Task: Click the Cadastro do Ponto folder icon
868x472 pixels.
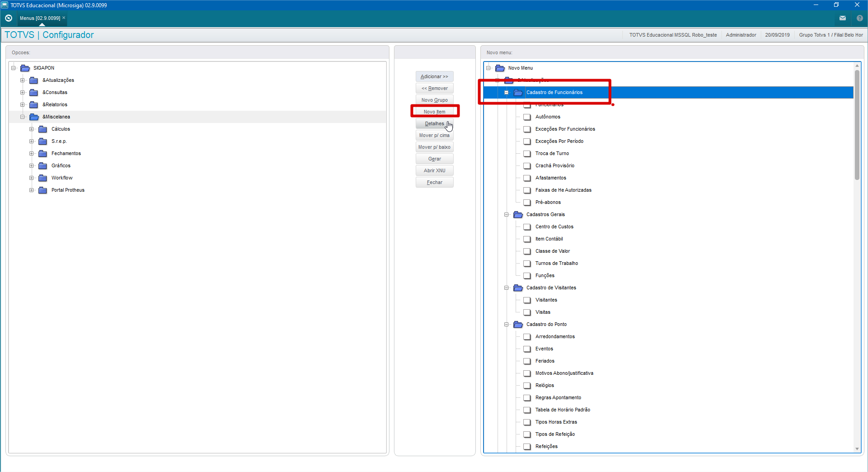Action: pyautogui.click(x=518, y=324)
